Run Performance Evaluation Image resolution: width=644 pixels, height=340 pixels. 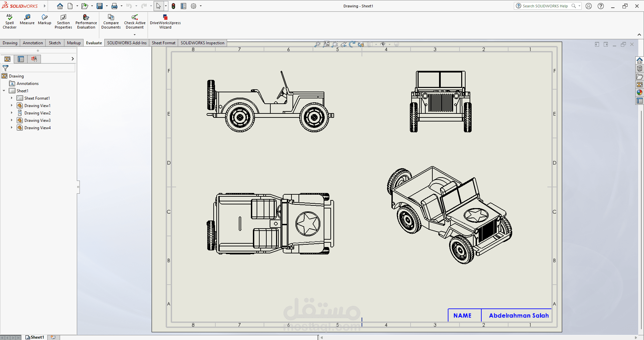[x=86, y=21]
